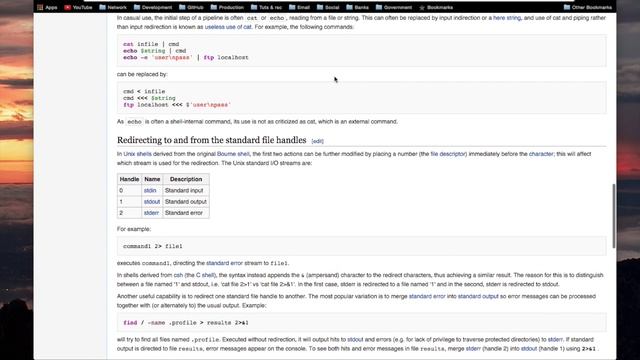This screenshot has height=360, width=640.
Task: Open the Government bookmarks folder
Action: 394,7
